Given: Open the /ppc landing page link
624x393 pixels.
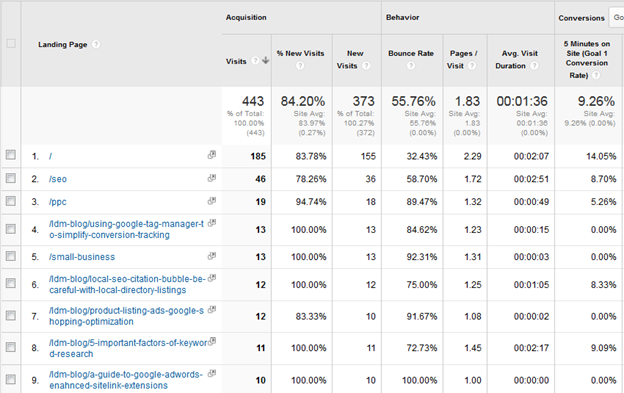Looking at the screenshot, I should click(x=58, y=202).
